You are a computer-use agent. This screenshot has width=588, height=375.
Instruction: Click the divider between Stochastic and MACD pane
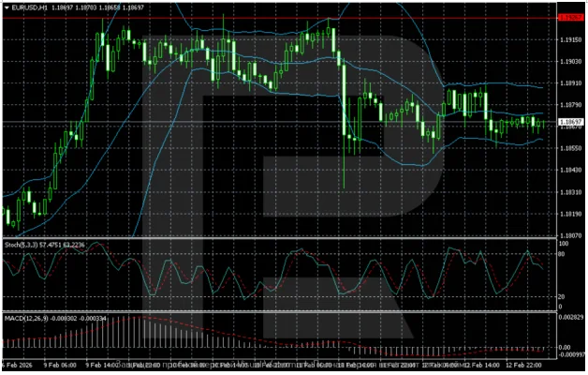point(280,311)
